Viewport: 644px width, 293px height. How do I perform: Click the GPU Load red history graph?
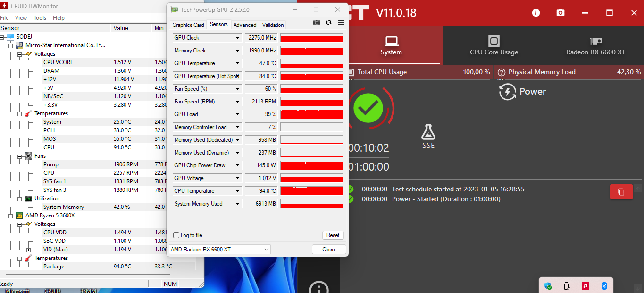click(x=312, y=114)
